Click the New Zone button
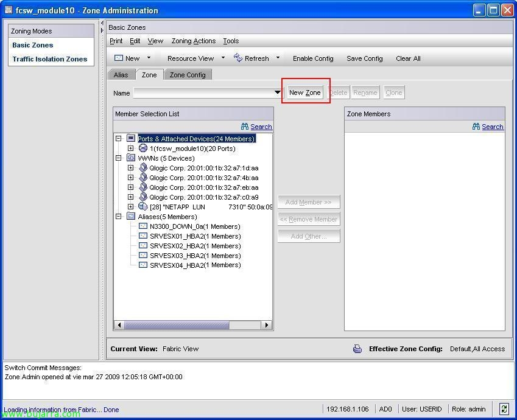Screen dimensions: 517x420 [304, 93]
